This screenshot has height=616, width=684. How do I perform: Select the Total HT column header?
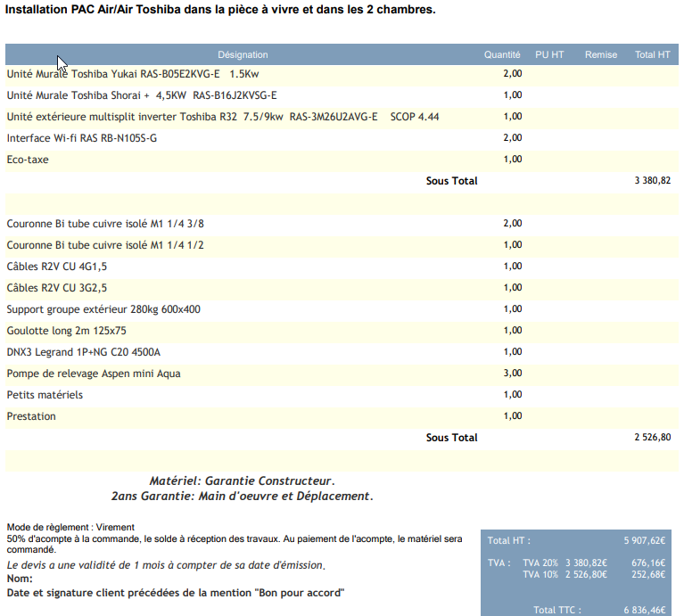(652, 55)
